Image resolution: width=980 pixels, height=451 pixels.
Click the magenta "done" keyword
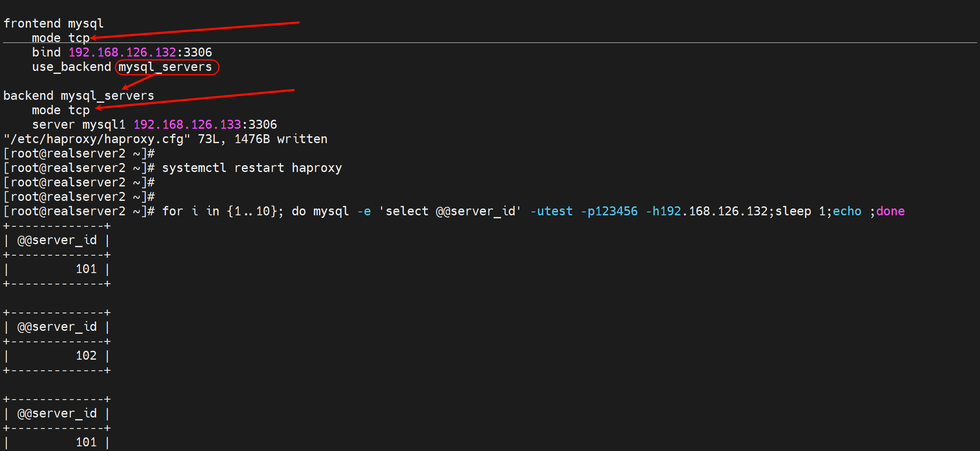[890, 211]
